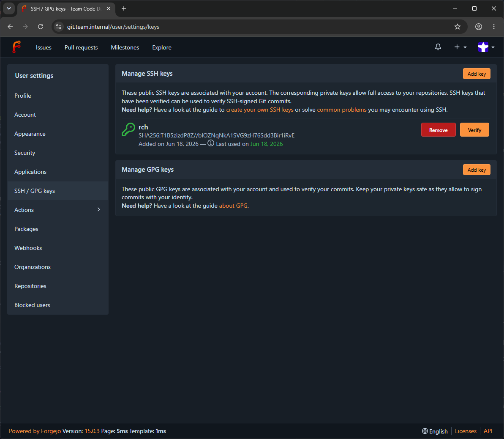Open the user avatar menu
Viewport: 504px width, 439px height.
(x=486, y=47)
